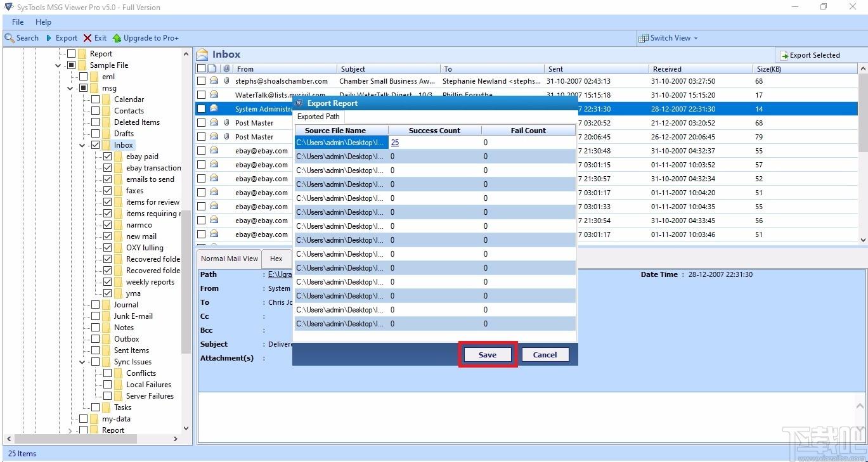Sort by Source File Name column
This screenshot has width=868, height=462.
(342, 131)
